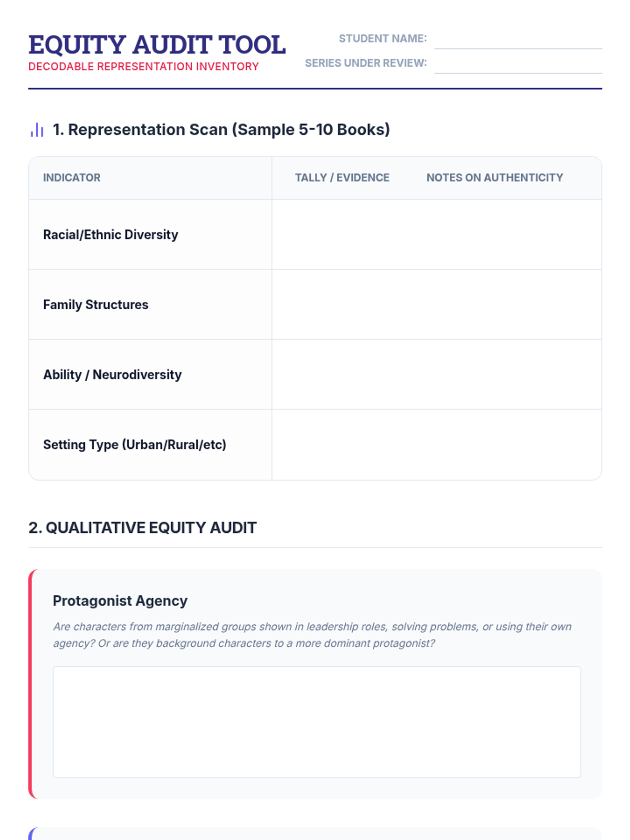
Task: Click the Setting Type (Urban/Rural/etc) row label
Action: (x=134, y=445)
